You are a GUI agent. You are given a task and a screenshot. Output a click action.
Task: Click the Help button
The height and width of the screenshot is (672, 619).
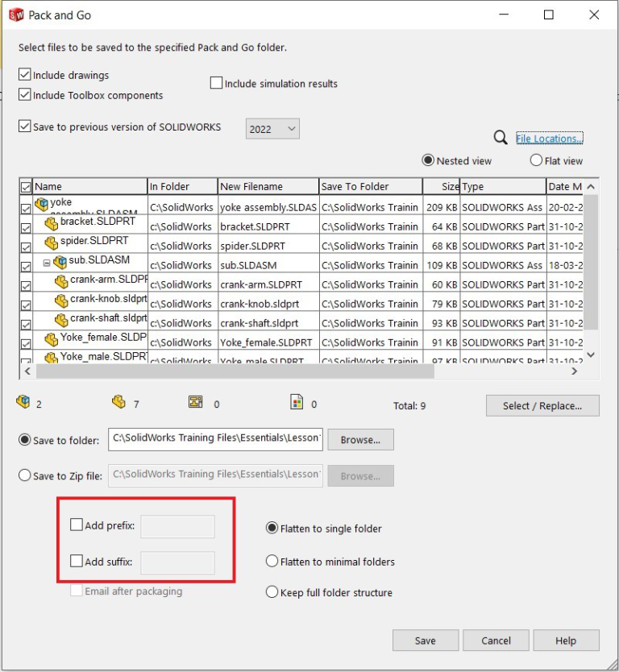coord(566,641)
